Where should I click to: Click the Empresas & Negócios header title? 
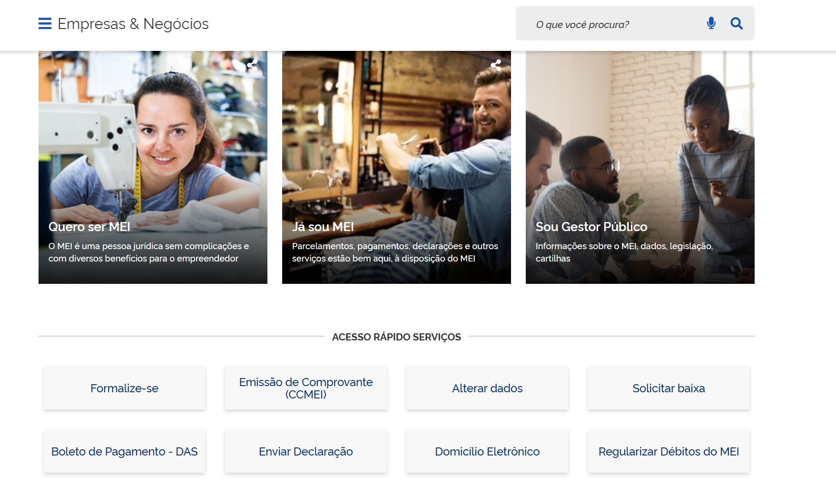[133, 24]
